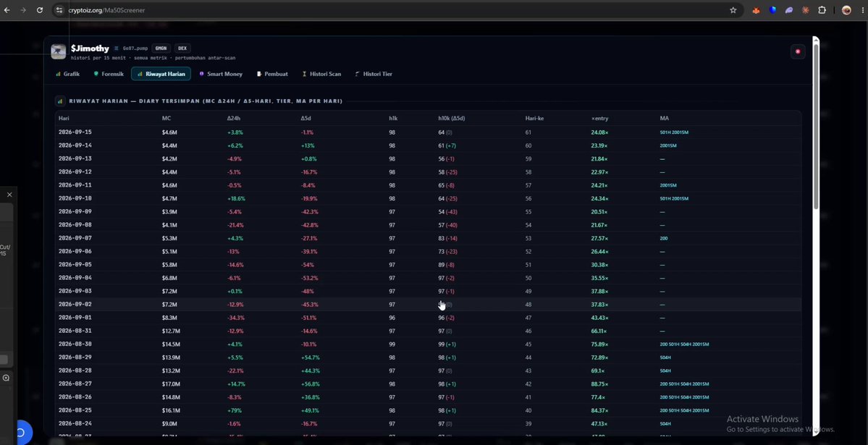Screen dimensions: 868x445
Task: Bookmark this page with the star icon
Action: 733,10
